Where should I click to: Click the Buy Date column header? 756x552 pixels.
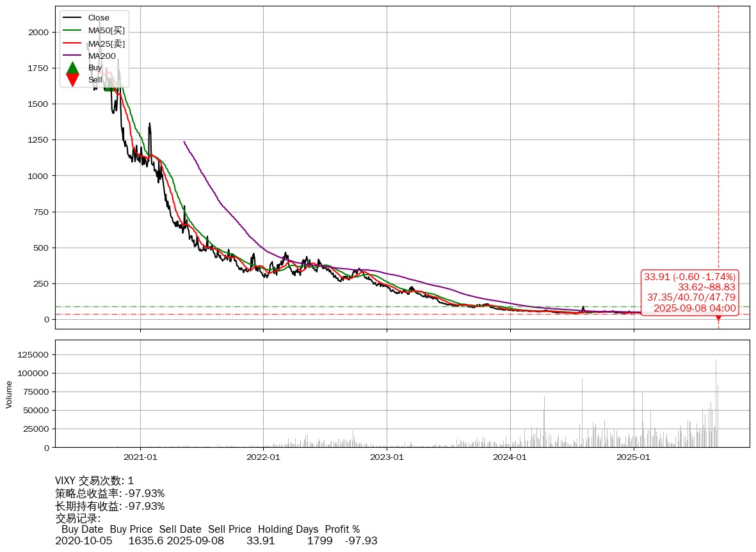(x=82, y=530)
